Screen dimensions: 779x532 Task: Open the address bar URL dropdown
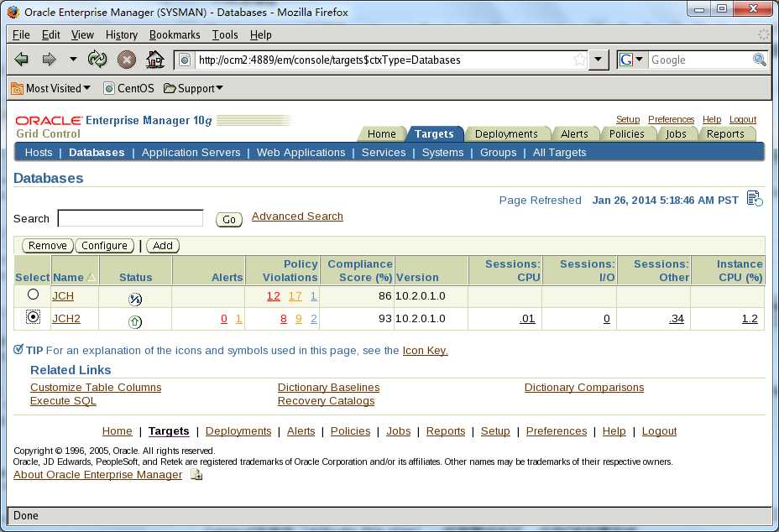(x=599, y=60)
